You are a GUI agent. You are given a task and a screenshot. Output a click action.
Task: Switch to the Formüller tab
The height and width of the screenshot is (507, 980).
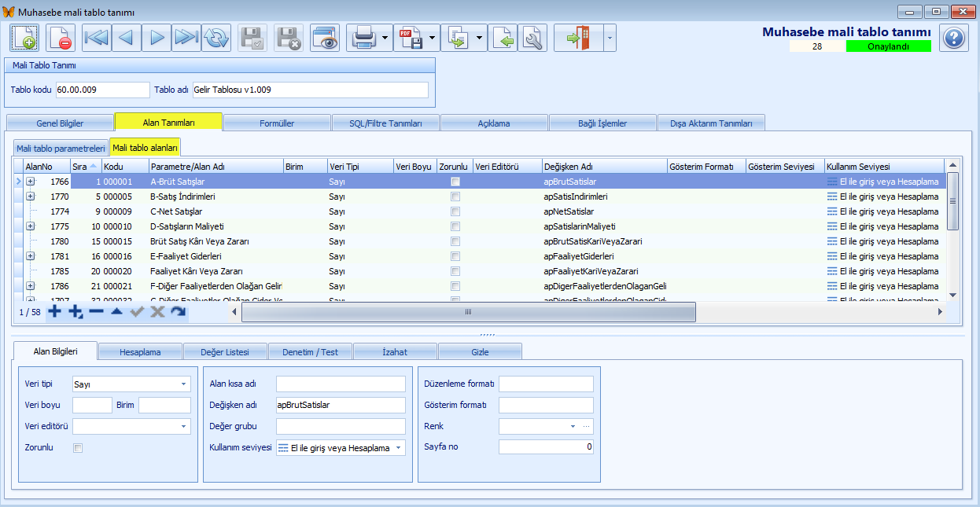pos(277,123)
